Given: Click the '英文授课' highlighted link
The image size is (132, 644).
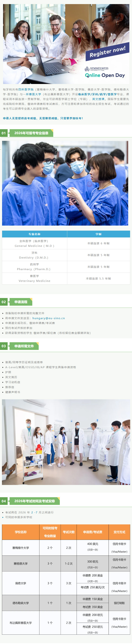Looking at the screenshot, I should (x=98, y=99).
